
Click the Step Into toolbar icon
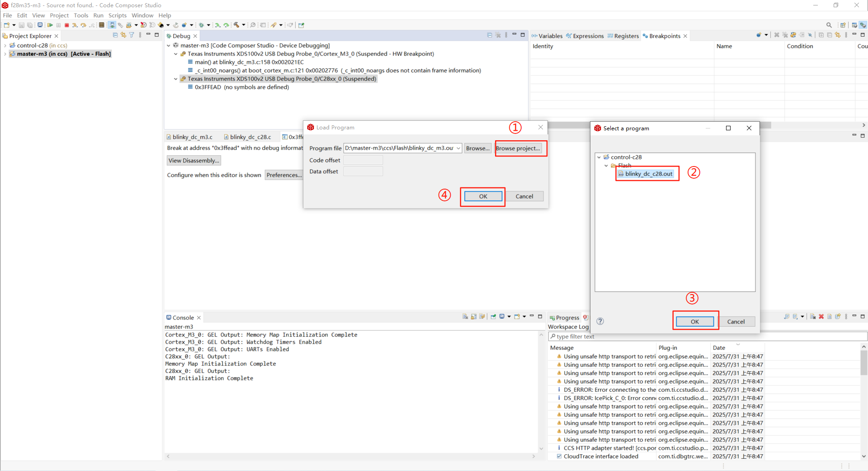pos(75,25)
